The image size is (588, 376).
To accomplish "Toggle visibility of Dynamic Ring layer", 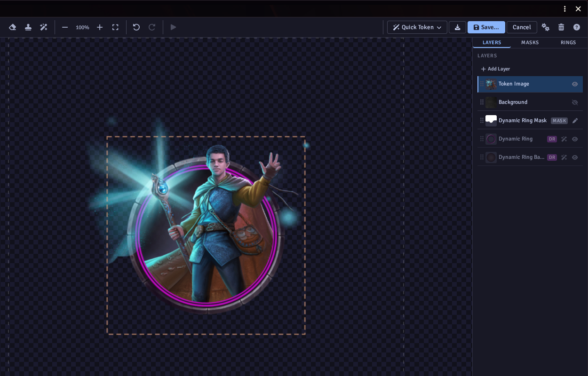I will [x=575, y=139].
